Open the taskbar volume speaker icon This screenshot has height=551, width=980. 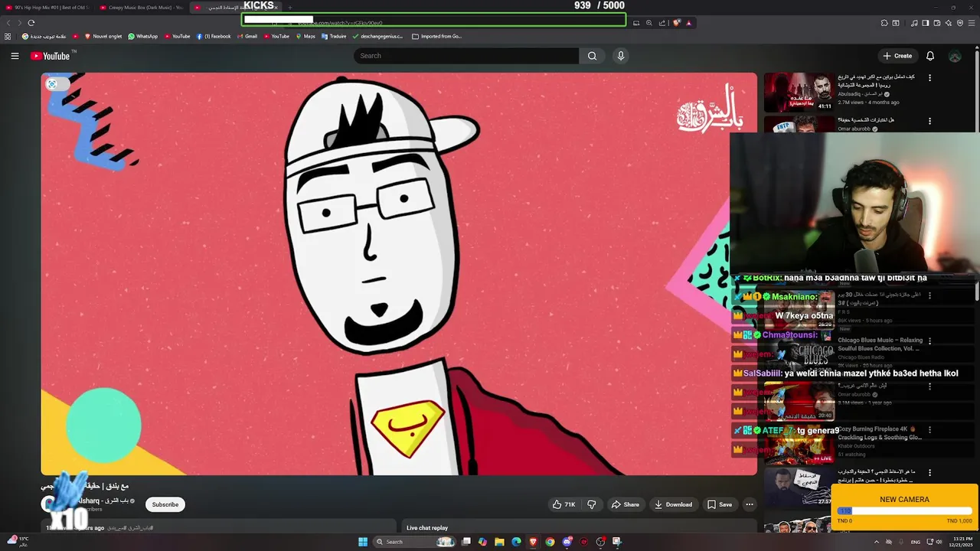pos(939,542)
